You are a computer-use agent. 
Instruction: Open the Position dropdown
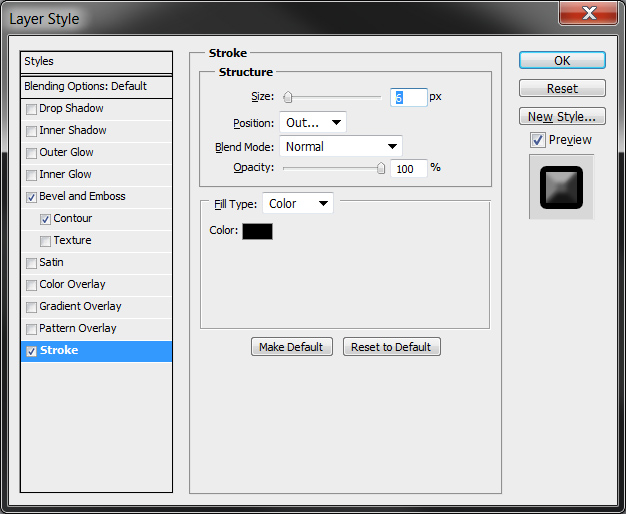pyautogui.click(x=312, y=123)
